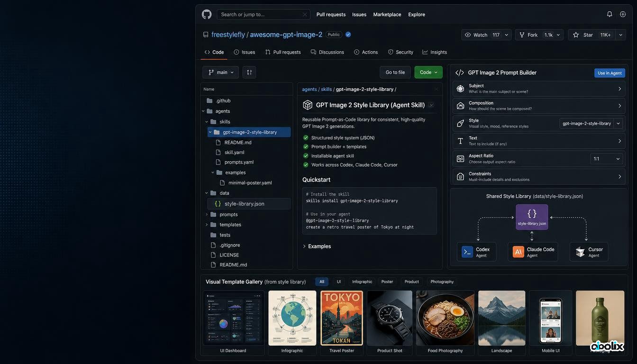Click the Aspect Ratio icon
This screenshot has width=637, height=364.
tap(460, 159)
